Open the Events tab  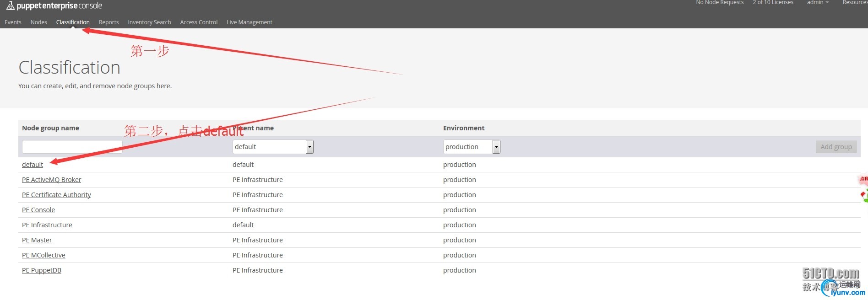(x=13, y=22)
